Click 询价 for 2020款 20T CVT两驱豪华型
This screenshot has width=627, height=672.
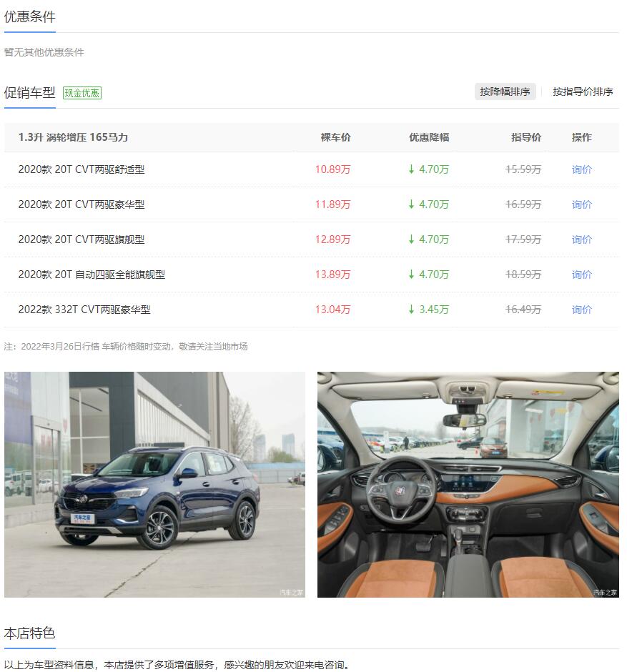(581, 205)
